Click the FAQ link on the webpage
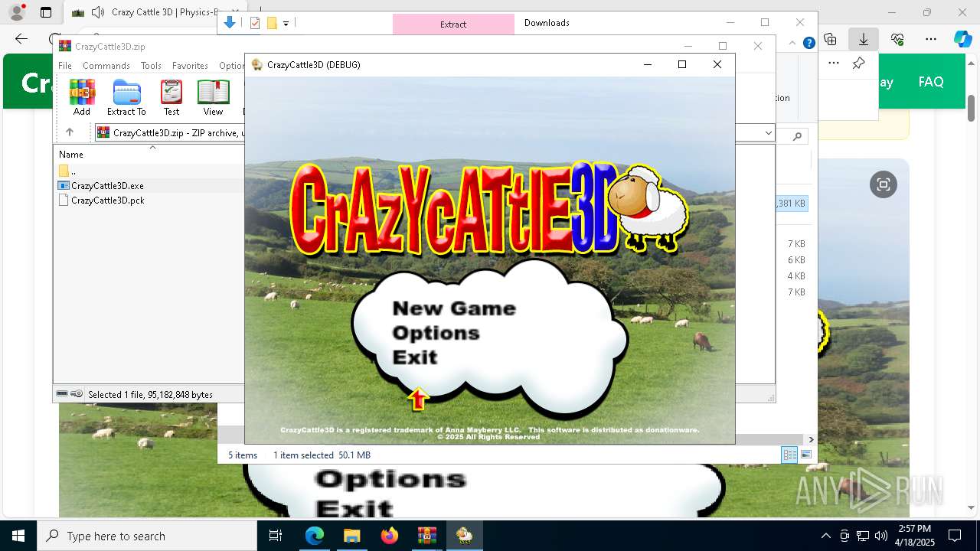 pyautogui.click(x=931, y=82)
